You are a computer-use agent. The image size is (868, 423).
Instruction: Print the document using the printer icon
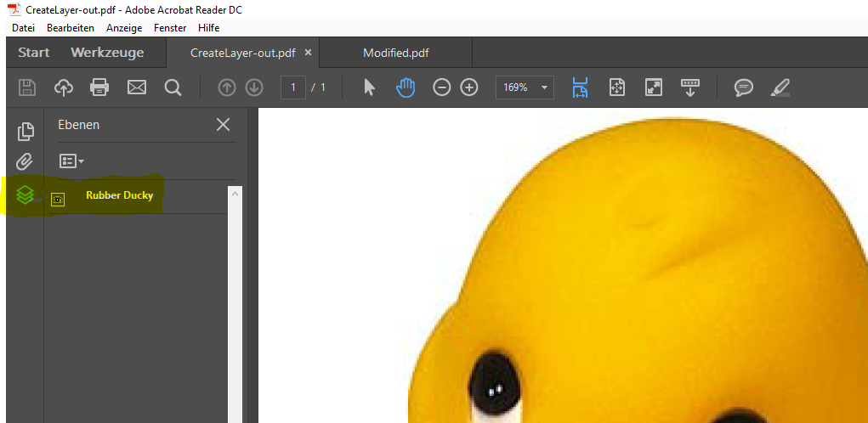coord(100,87)
